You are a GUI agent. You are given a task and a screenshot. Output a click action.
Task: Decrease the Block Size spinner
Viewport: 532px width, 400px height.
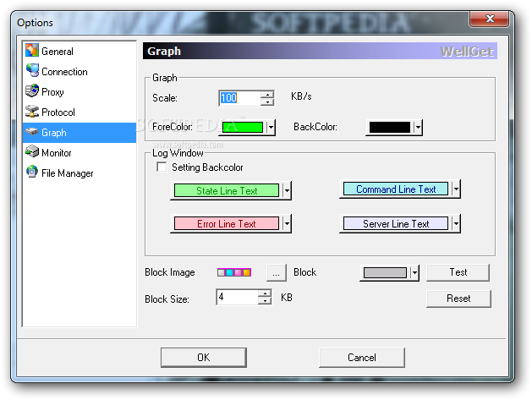265,300
